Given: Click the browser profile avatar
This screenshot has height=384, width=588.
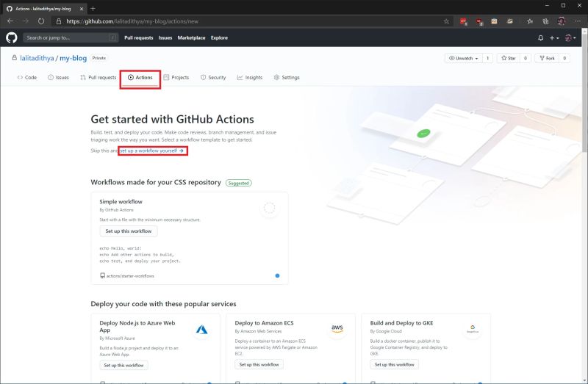Looking at the screenshot, I should point(562,21).
